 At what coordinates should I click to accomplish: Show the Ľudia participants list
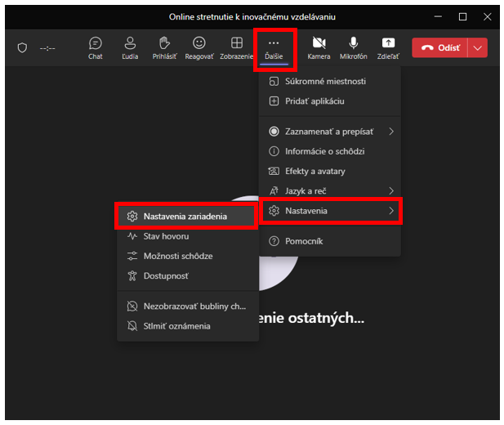click(x=130, y=48)
